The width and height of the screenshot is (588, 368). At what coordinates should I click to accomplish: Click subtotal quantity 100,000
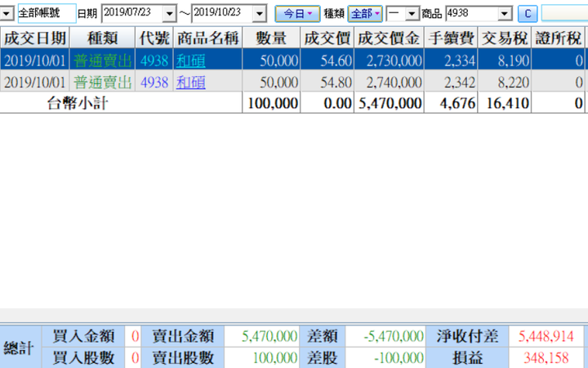pyautogui.click(x=273, y=103)
